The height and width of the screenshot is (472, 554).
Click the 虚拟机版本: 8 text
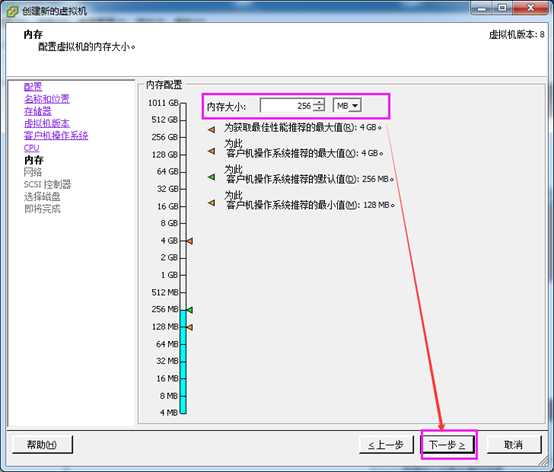[517, 35]
